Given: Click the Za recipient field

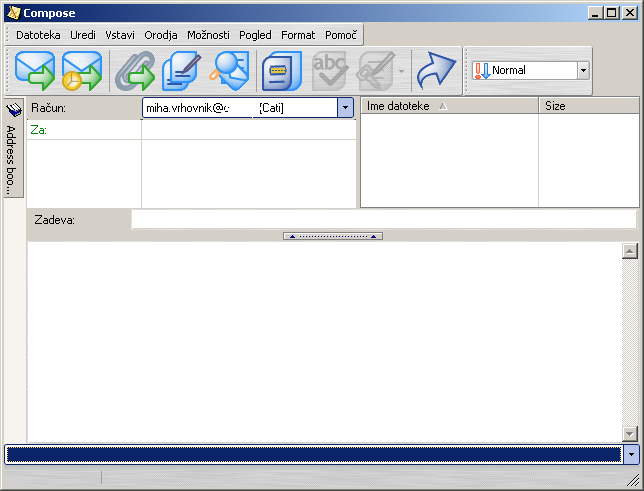Looking at the screenshot, I should [x=248, y=130].
